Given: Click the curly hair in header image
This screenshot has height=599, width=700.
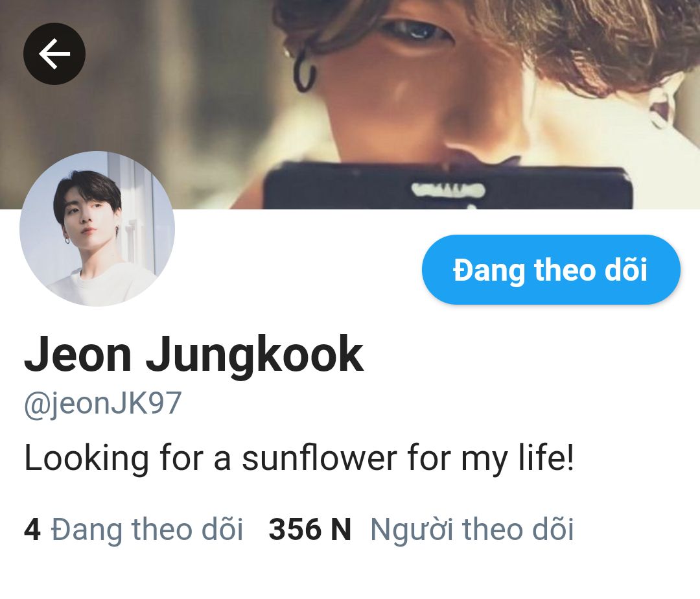Looking at the screenshot, I should click(x=580, y=40).
